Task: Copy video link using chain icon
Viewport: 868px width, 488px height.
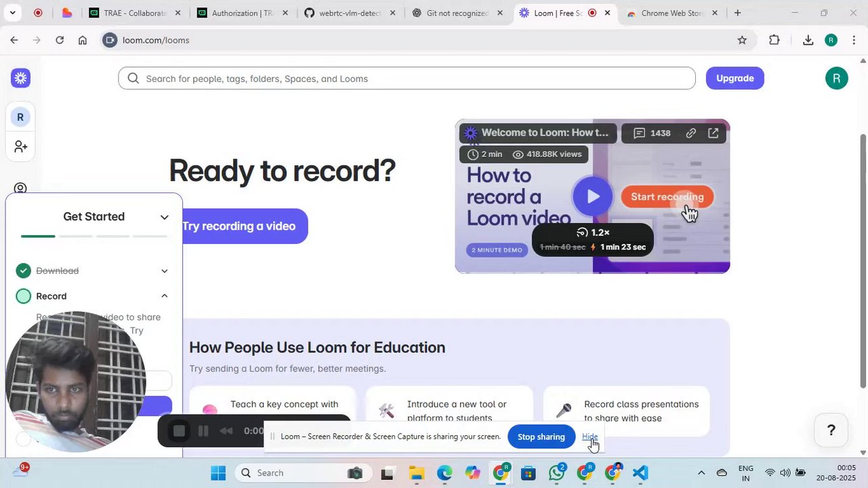Action: (x=690, y=133)
